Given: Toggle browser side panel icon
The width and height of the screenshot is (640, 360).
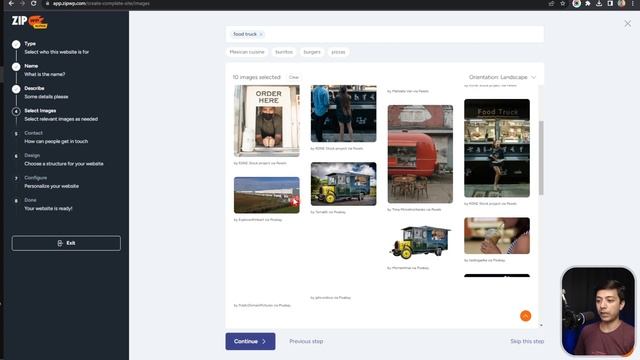Looking at the screenshot, I should (x=610, y=3).
